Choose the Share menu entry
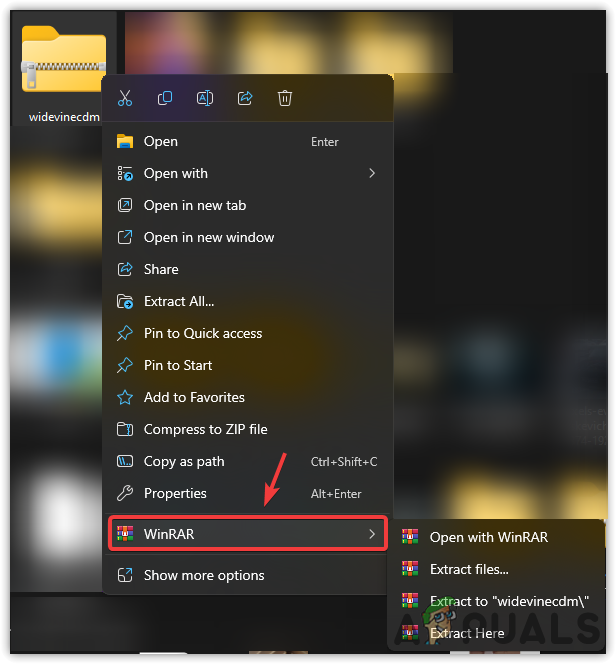Image resolution: width=616 pixels, height=664 pixels. tap(248, 269)
